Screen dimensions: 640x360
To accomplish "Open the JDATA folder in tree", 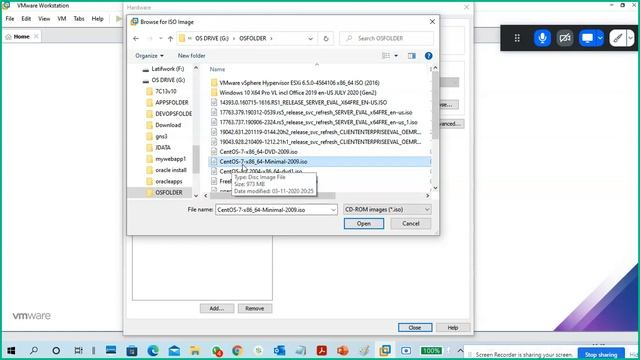I will tap(163, 147).
